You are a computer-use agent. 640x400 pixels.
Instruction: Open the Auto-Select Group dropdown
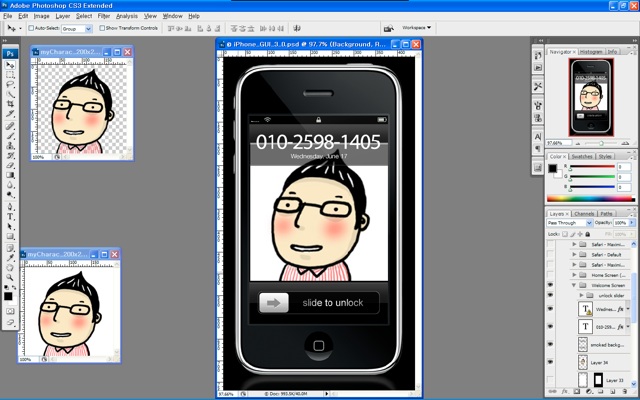[x=77, y=29]
